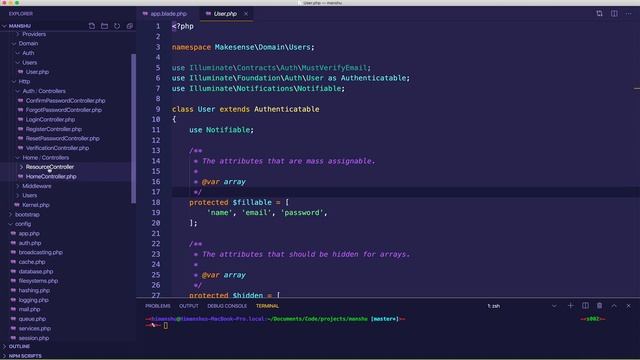Screen dimensions: 640x360
Task: Open services.php config file
Action: [35, 328]
